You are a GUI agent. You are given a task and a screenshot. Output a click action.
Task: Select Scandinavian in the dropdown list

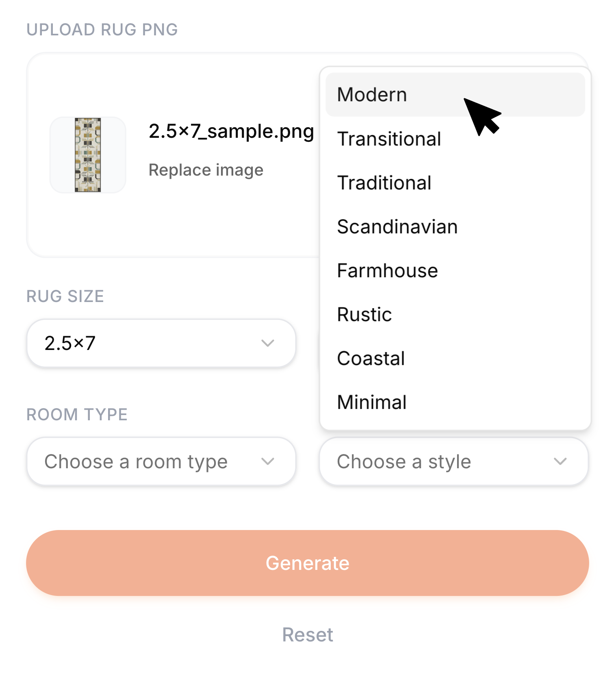coord(397,227)
